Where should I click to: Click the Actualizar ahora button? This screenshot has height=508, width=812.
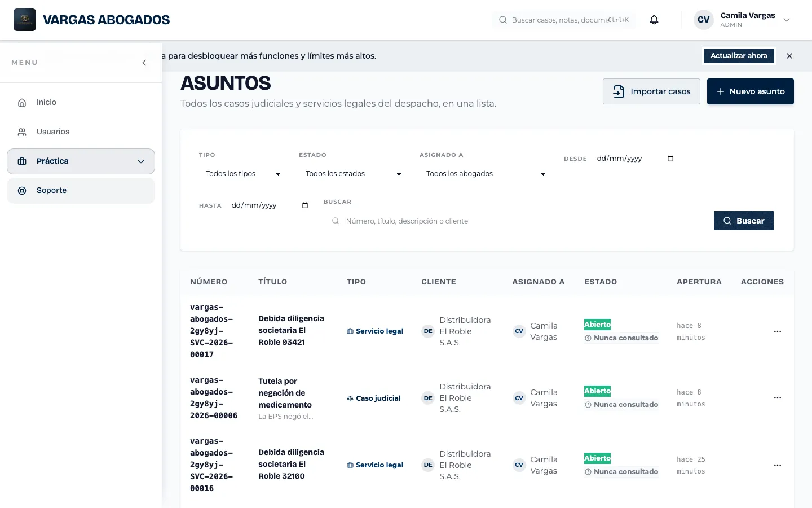pyautogui.click(x=739, y=56)
